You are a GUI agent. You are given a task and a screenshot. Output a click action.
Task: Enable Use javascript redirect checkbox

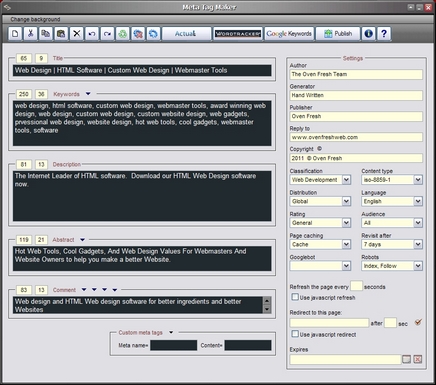295,334
